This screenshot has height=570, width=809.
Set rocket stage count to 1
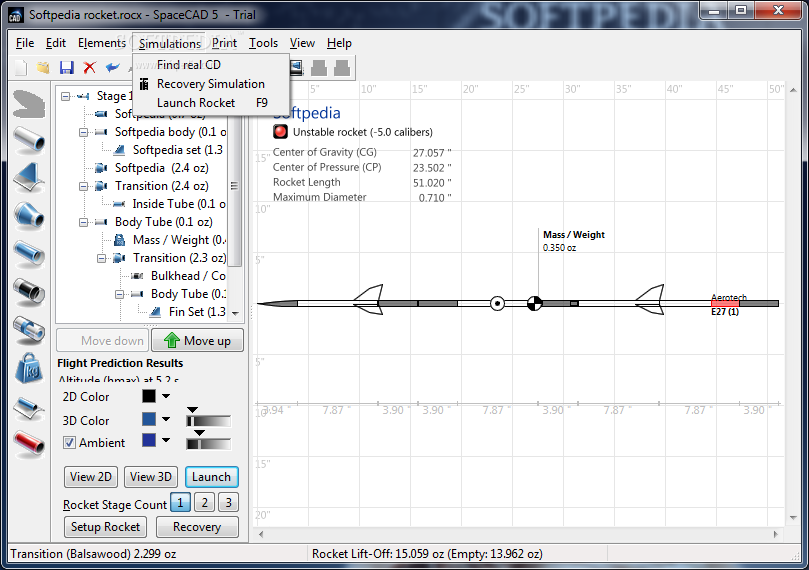pyautogui.click(x=180, y=502)
